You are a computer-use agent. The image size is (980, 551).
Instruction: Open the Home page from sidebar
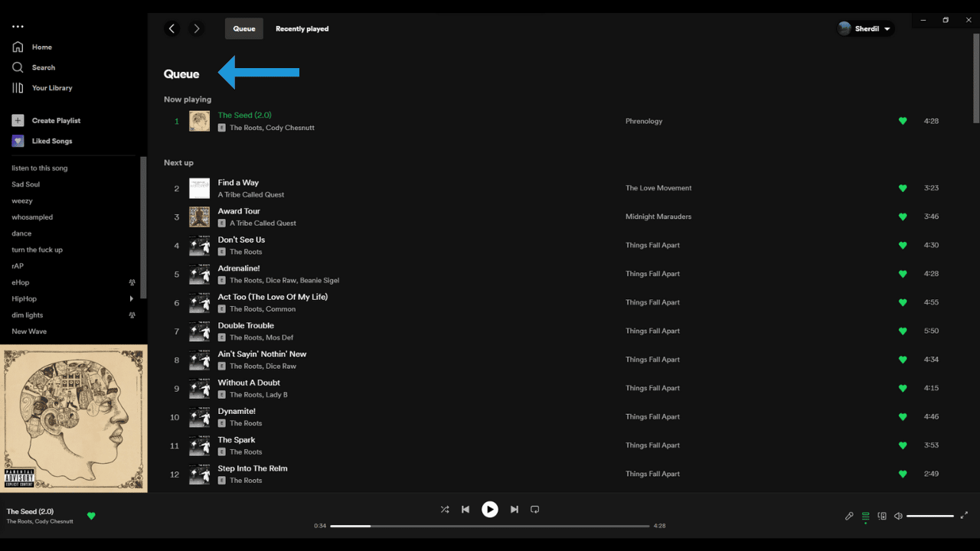click(32, 47)
